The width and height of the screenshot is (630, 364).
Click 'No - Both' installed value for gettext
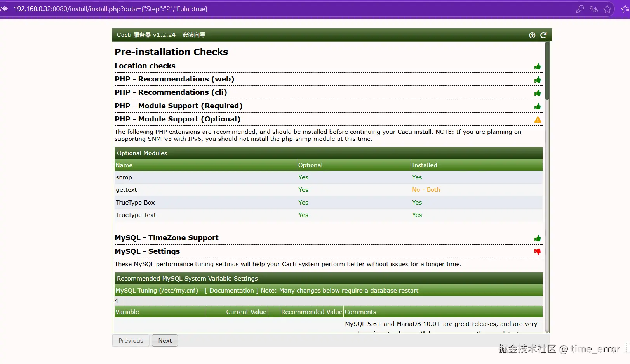(x=426, y=190)
